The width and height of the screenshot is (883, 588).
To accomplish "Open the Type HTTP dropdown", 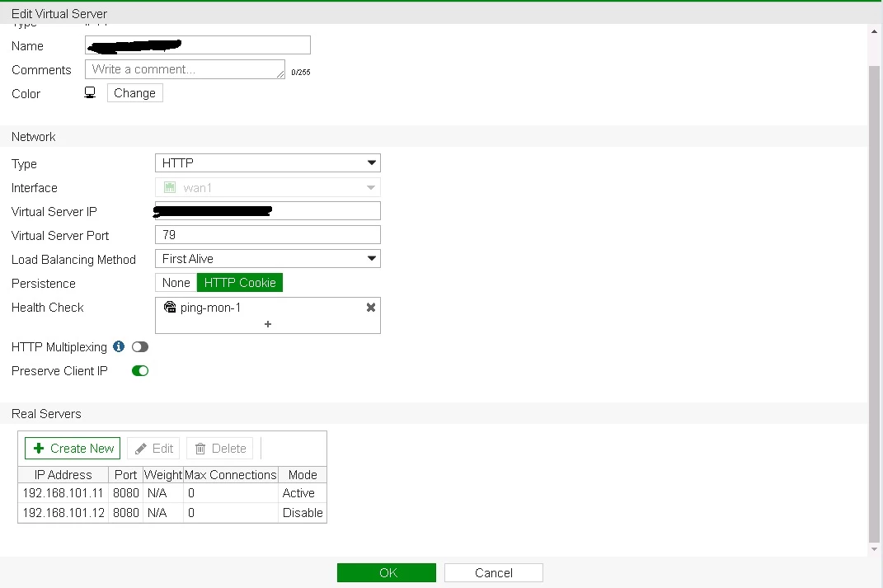I will (x=268, y=162).
